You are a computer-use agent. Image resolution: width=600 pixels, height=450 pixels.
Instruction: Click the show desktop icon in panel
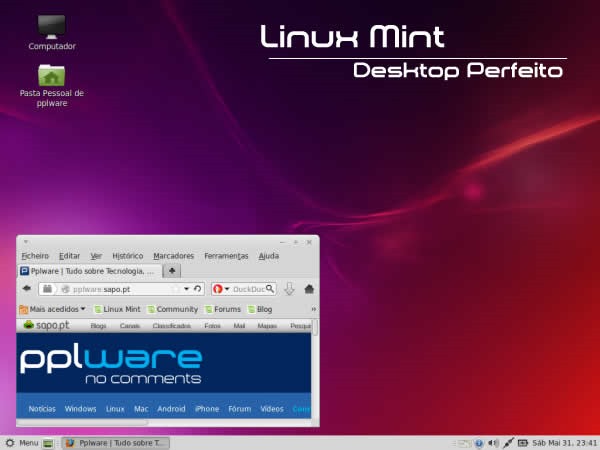pos(48,443)
